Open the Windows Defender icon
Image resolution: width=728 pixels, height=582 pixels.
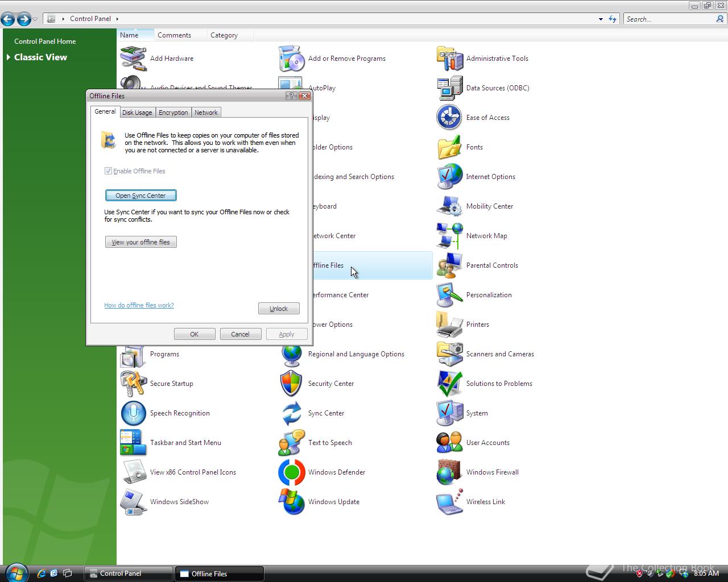(291, 472)
